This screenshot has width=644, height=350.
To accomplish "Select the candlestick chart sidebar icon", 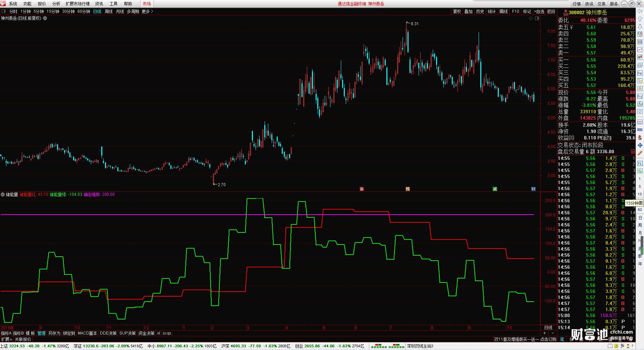I will pos(640,57).
